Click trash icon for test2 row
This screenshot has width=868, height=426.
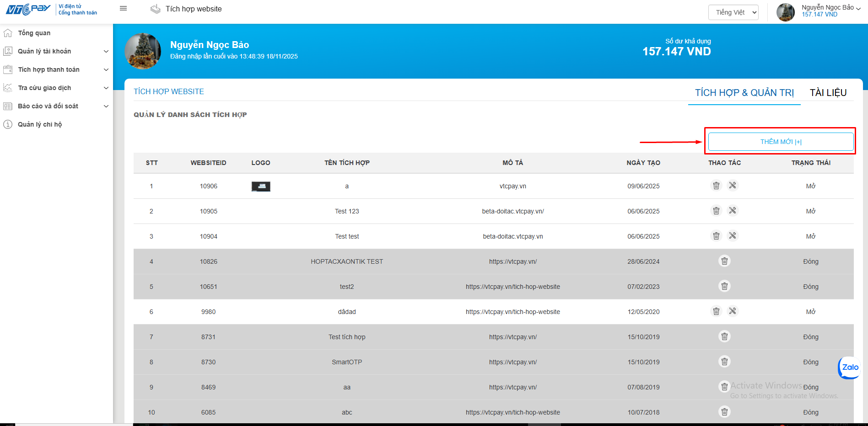point(724,286)
